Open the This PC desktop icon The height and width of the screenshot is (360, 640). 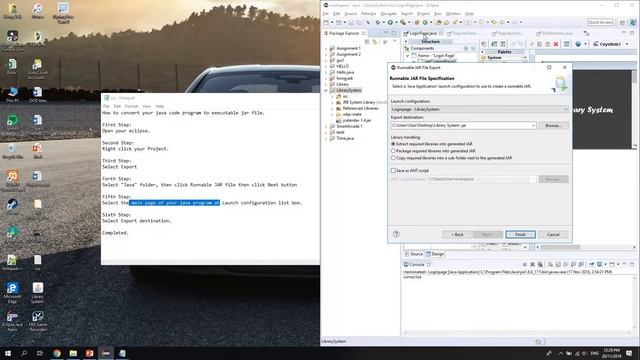(x=12, y=94)
